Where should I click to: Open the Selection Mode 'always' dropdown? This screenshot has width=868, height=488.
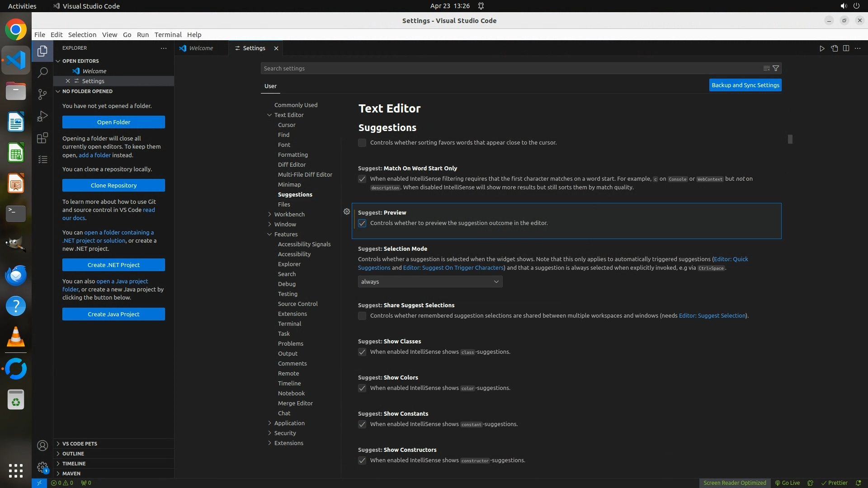point(429,282)
